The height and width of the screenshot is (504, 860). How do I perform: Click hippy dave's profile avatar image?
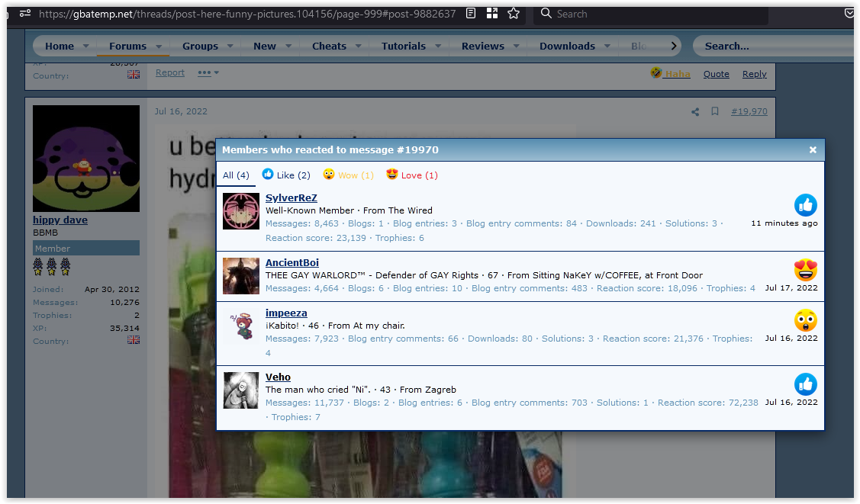[86, 159]
